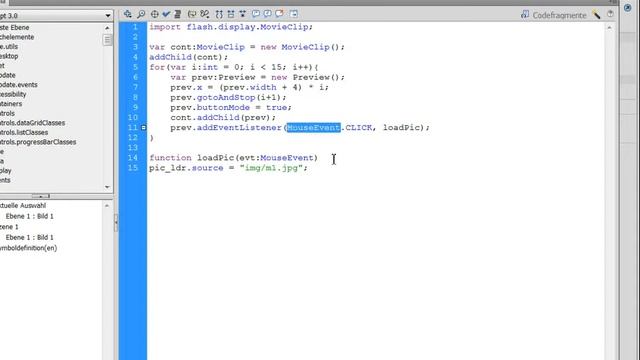This screenshot has height=360, width=640.
Task: Open the 'e.utils' package entry
Action: [x=9, y=47]
